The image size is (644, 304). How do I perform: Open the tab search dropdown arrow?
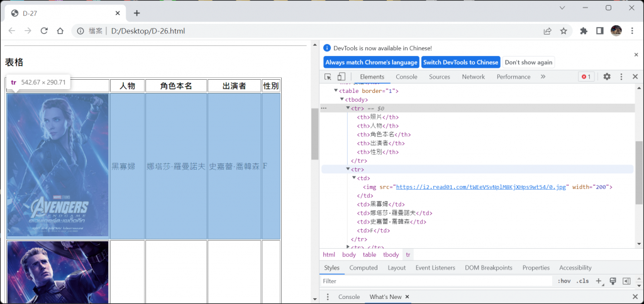click(562, 8)
